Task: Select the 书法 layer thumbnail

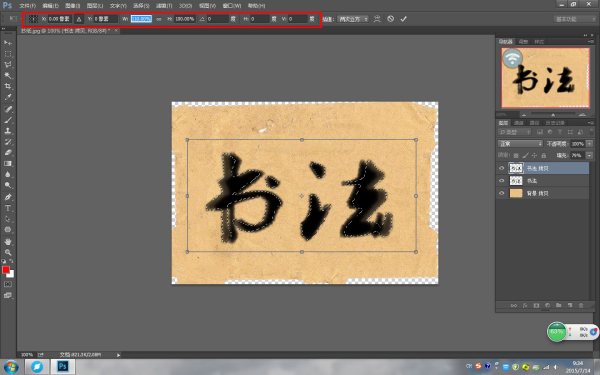Action: [x=516, y=181]
